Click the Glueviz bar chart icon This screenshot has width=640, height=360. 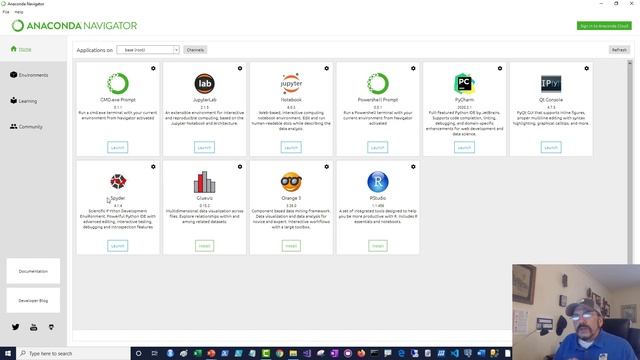[204, 182]
